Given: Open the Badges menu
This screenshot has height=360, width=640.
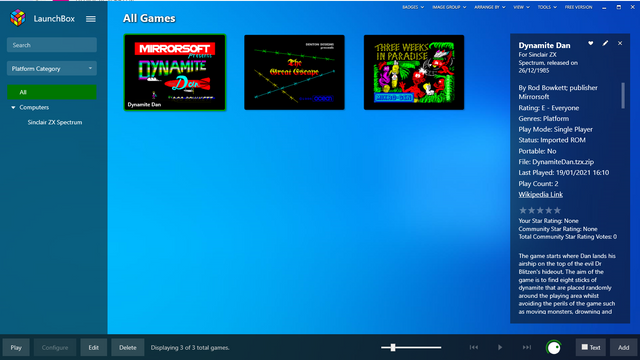Looking at the screenshot, I should pyautogui.click(x=413, y=7).
